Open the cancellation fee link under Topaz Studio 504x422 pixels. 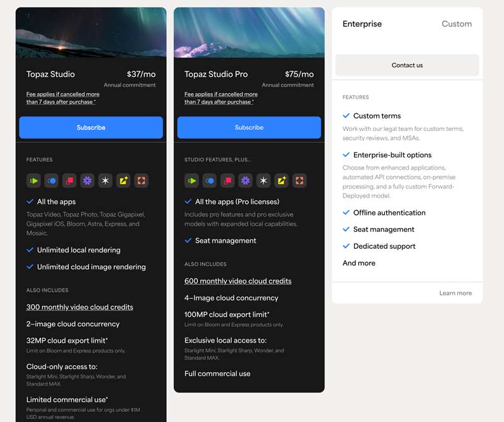tap(63, 98)
